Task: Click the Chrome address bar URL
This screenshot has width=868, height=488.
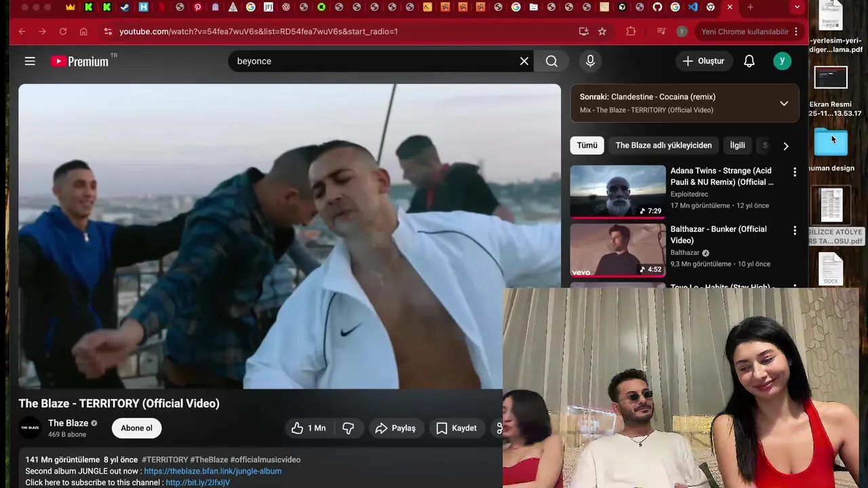Action: [x=258, y=31]
